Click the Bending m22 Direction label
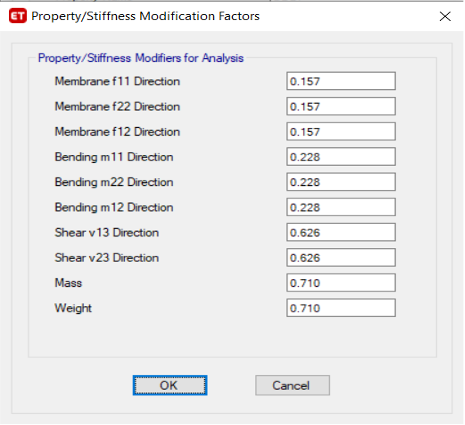Viewport: 465px width, 425px height. point(114,182)
